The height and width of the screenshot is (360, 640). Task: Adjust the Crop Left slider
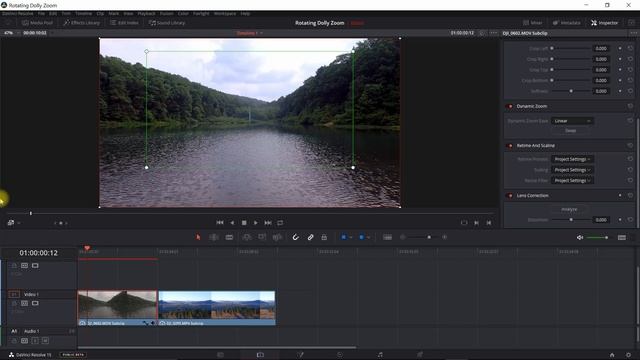click(x=571, y=48)
